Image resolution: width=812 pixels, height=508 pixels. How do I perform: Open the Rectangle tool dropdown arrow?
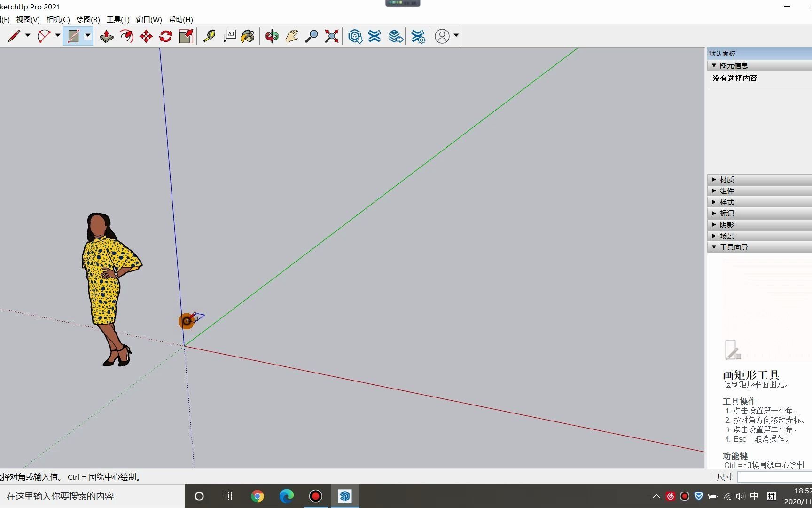(x=88, y=36)
